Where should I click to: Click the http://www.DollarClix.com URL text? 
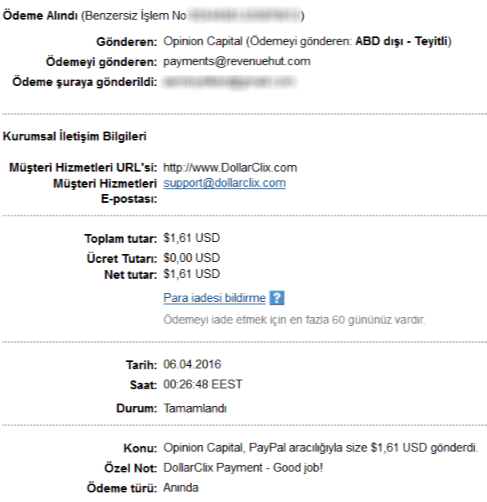pyautogui.click(x=230, y=167)
